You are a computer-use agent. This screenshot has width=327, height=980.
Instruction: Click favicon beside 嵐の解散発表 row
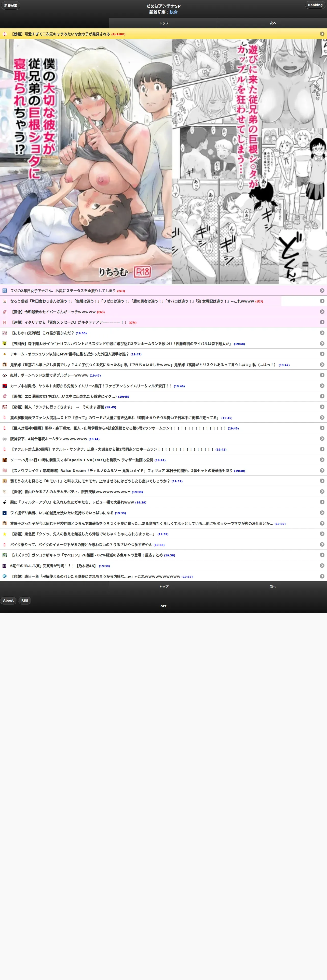(5, 417)
